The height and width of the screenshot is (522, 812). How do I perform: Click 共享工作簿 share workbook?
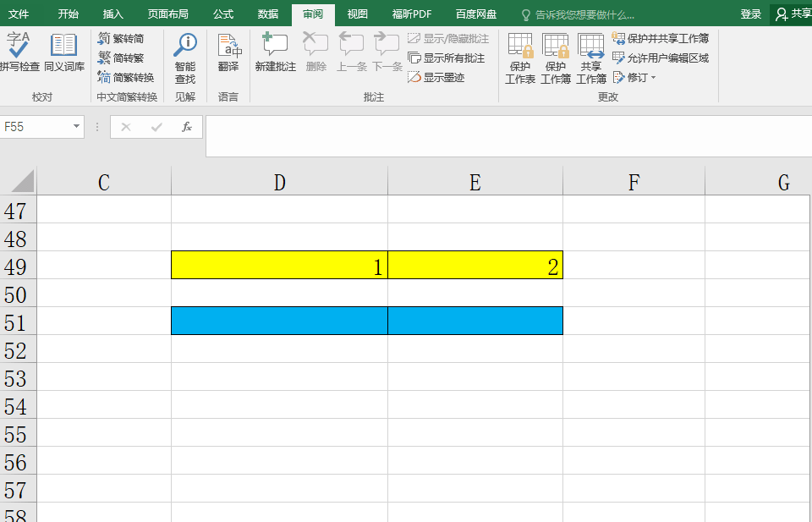pyautogui.click(x=591, y=58)
